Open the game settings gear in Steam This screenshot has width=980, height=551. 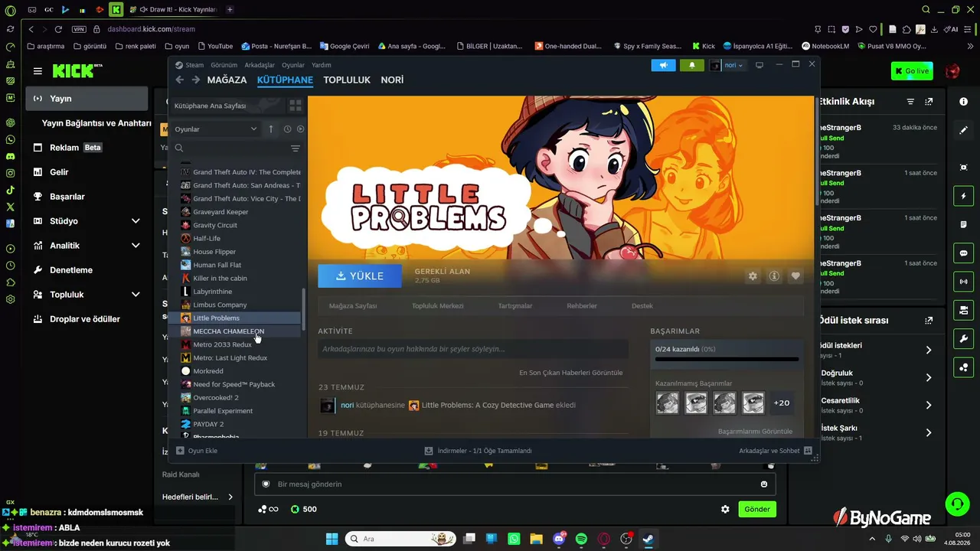753,276
